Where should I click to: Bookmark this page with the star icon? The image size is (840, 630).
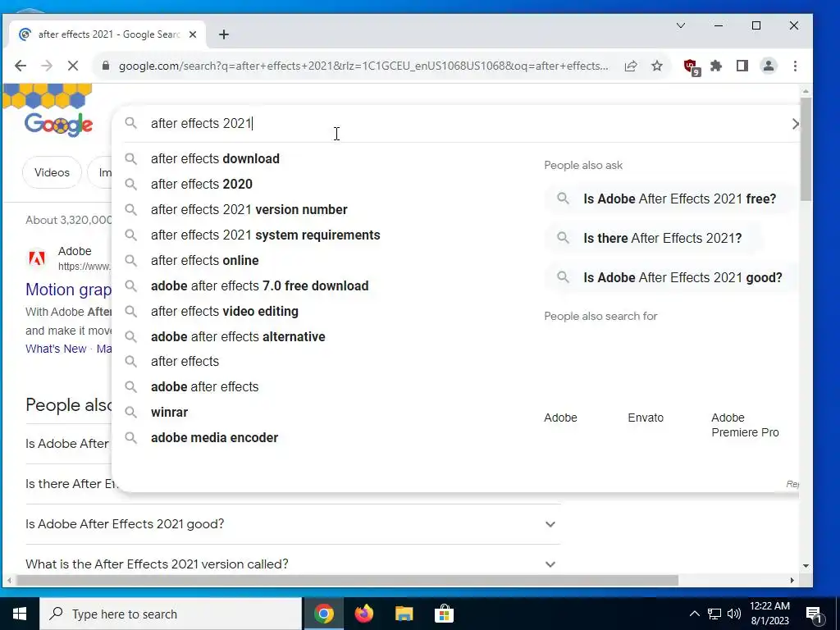tap(657, 66)
